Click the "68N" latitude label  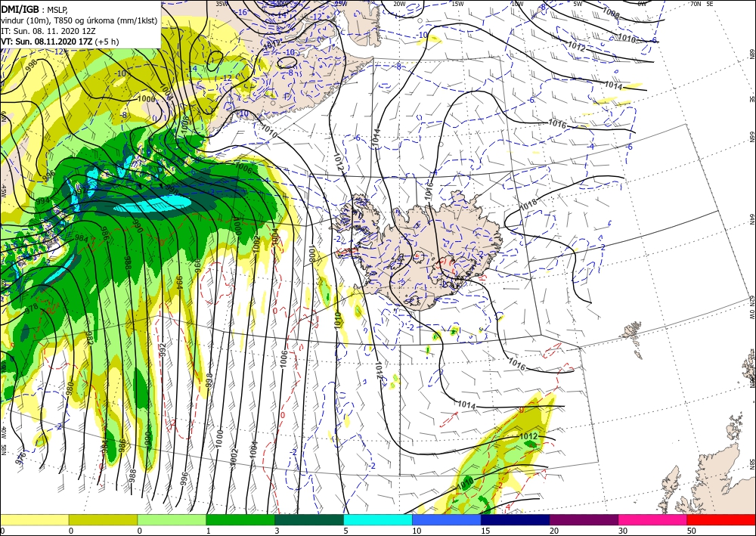click(751, 54)
